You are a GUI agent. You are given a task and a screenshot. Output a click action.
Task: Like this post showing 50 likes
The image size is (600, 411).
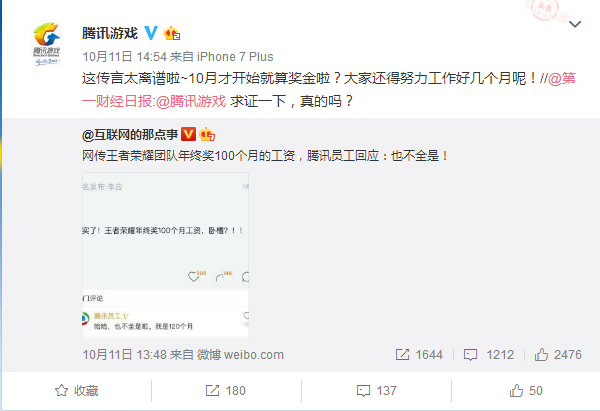tap(526, 391)
